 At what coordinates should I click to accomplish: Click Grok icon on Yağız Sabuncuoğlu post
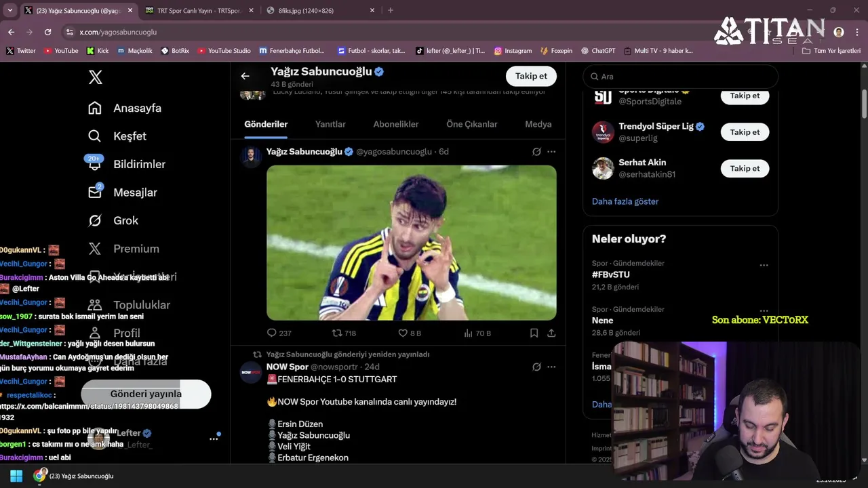pos(536,152)
